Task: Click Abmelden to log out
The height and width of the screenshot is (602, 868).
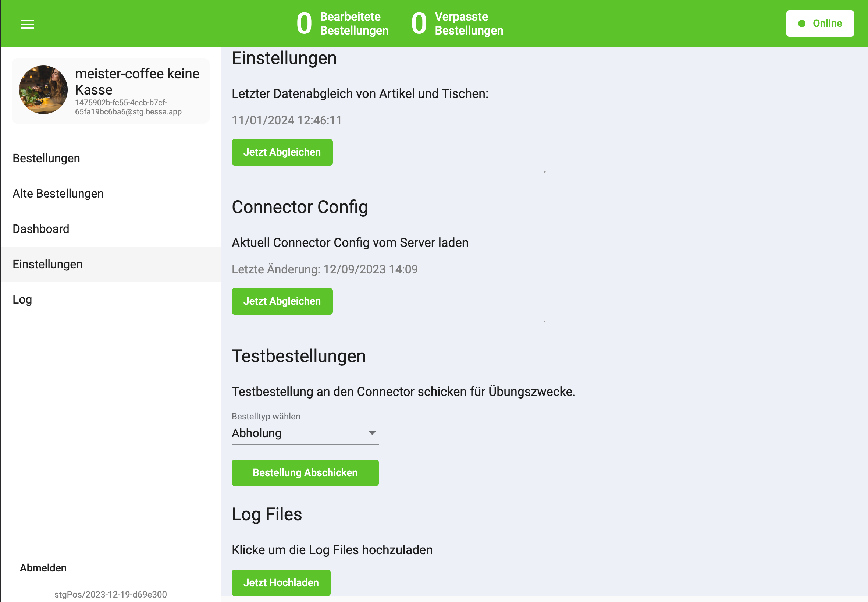Action: point(44,568)
